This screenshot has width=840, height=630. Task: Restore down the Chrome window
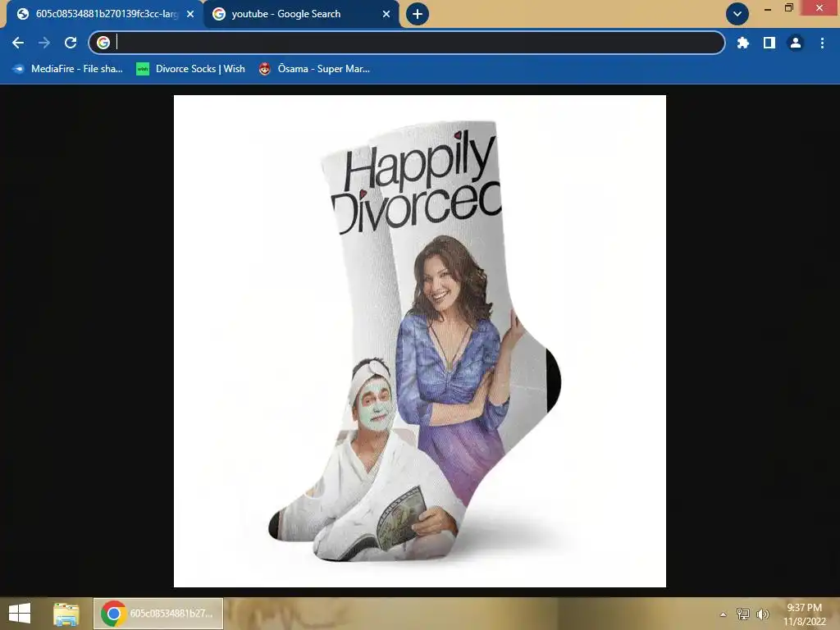click(788, 7)
